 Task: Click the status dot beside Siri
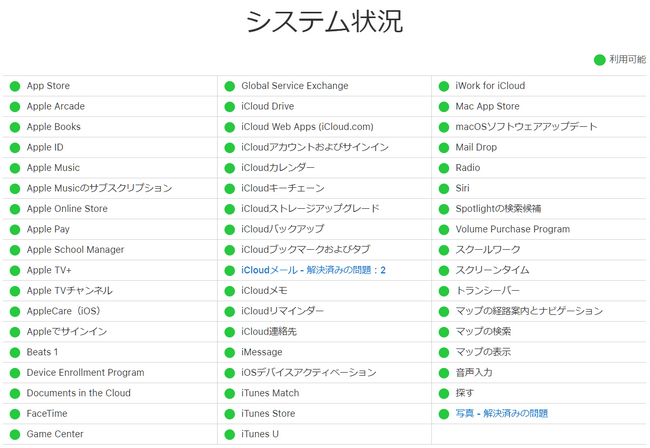(x=444, y=189)
